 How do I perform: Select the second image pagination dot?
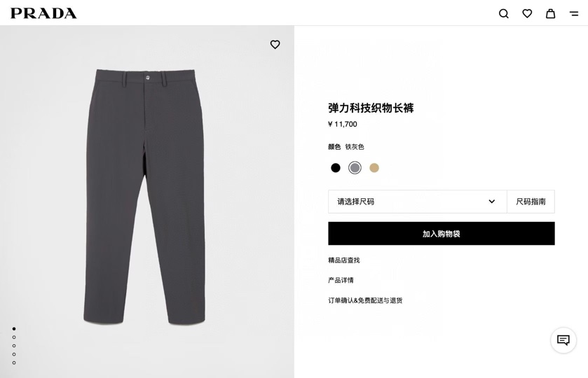(14, 337)
